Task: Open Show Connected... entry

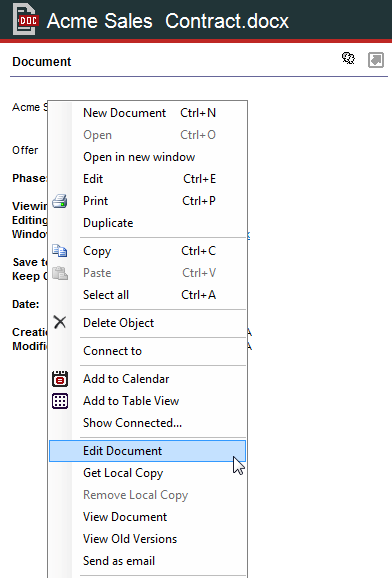Action: click(x=148, y=423)
